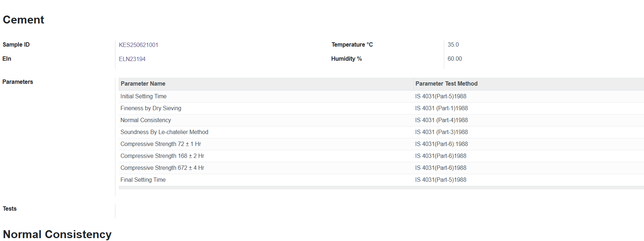This screenshot has width=644, height=241.
Task: Click the Normal Consistency parameter row
Action: click(381, 120)
